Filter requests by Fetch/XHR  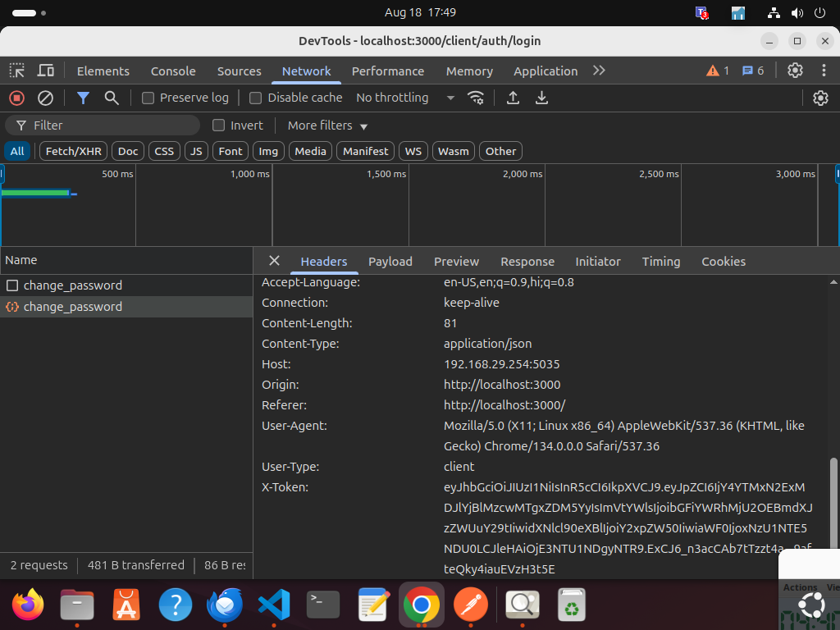pos(73,151)
